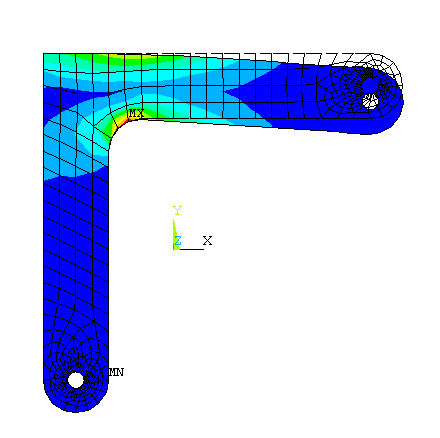
Task: Click the red stress hotspot at the inner fillet
Action: point(123,122)
